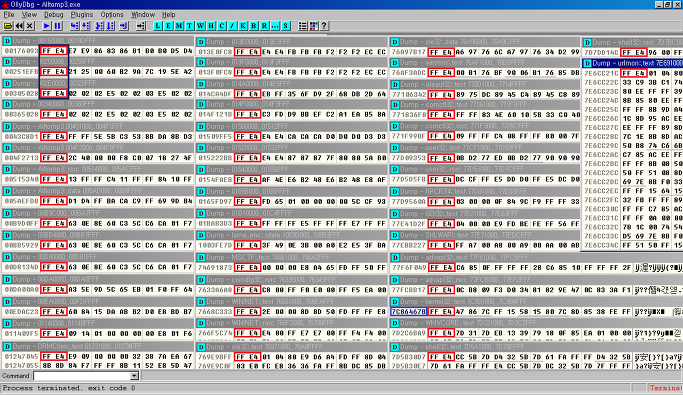Open the Plugins menu

click(82, 14)
